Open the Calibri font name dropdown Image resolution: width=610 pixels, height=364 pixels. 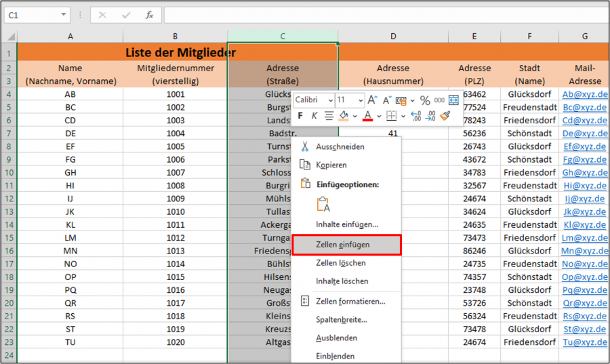click(329, 100)
